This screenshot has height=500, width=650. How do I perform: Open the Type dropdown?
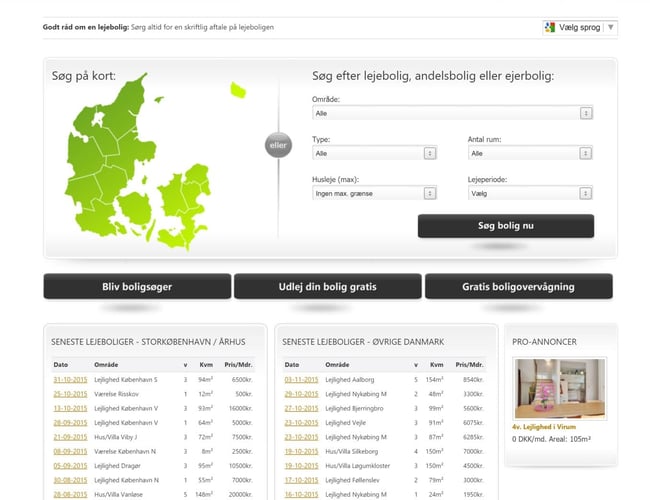[x=373, y=153]
